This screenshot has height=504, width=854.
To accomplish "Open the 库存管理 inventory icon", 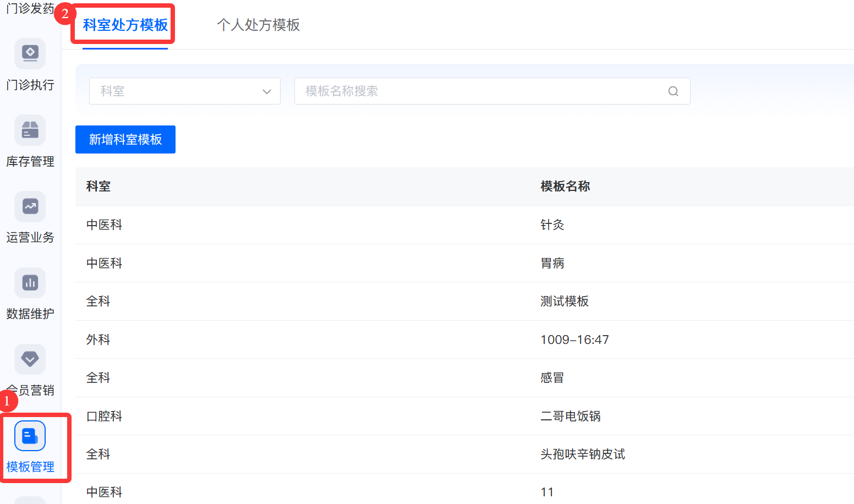I will 30,130.
